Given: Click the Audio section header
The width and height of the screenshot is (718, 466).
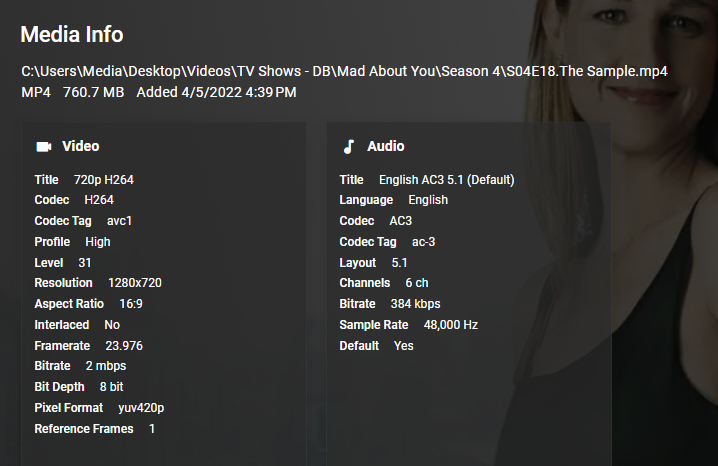Looking at the screenshot, I should coord(385,146).
